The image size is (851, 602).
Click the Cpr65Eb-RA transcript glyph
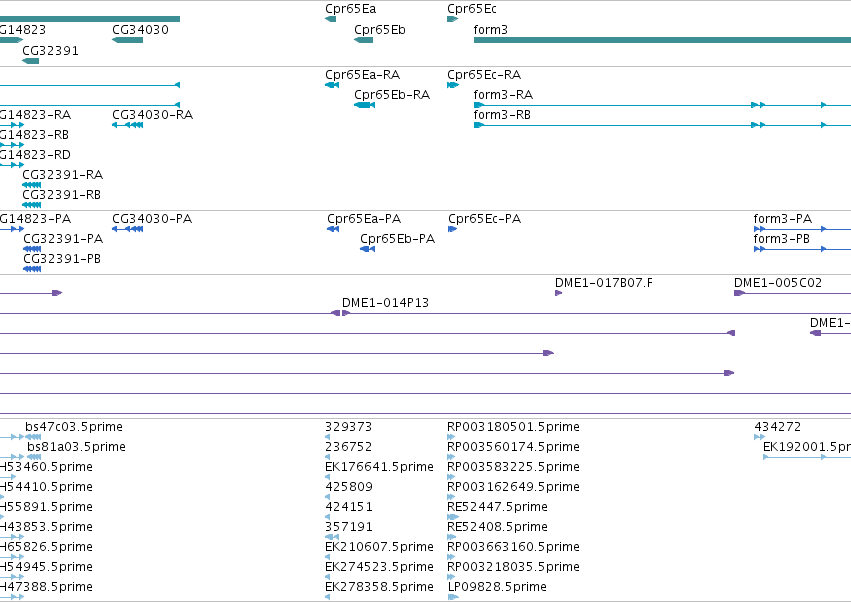point(364,105)
